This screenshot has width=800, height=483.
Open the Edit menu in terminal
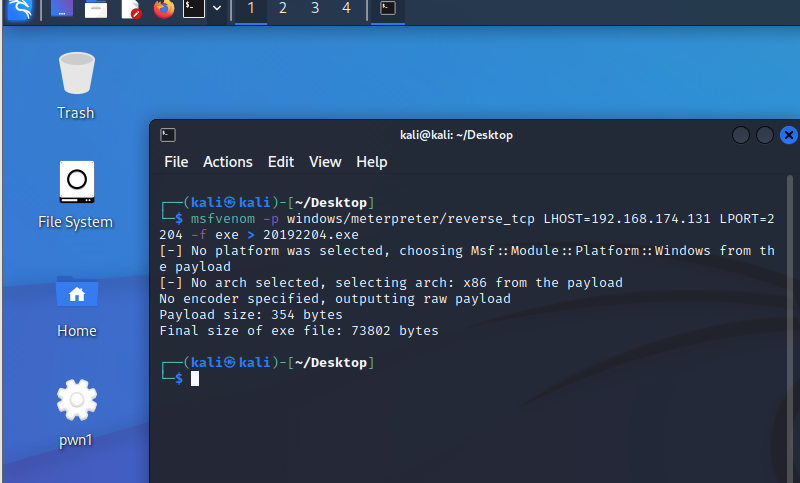tap(281, 162)
